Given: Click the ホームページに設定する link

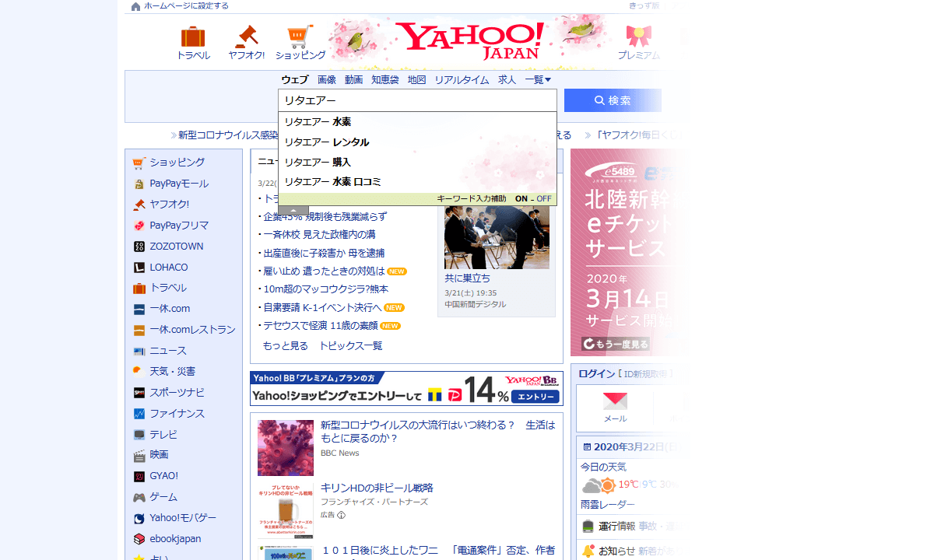Looking at the screenshot, I should click(186, 6).
